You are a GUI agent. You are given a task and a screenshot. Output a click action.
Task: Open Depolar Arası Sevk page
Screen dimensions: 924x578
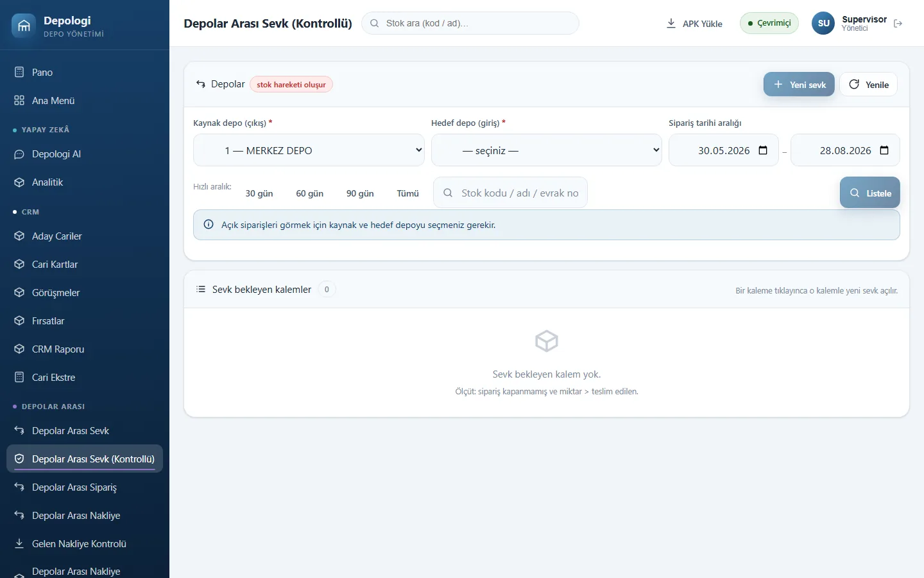point(85,431)
